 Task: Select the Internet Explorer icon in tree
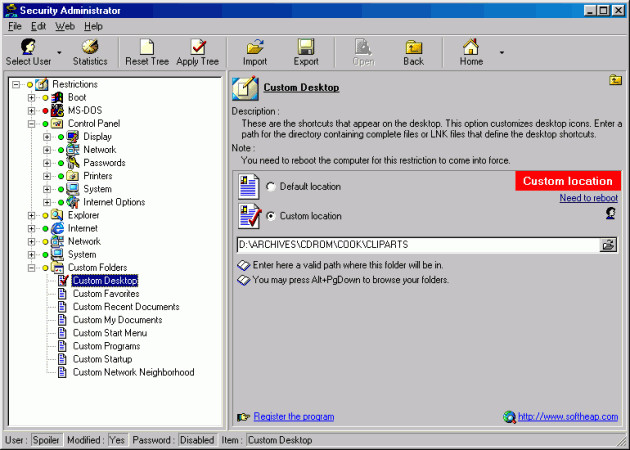pos(57,228)
